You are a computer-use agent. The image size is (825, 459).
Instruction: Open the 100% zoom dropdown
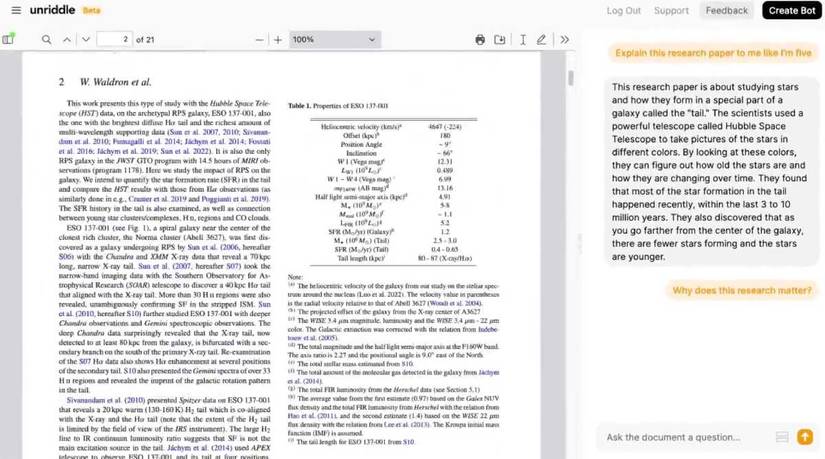335,39
